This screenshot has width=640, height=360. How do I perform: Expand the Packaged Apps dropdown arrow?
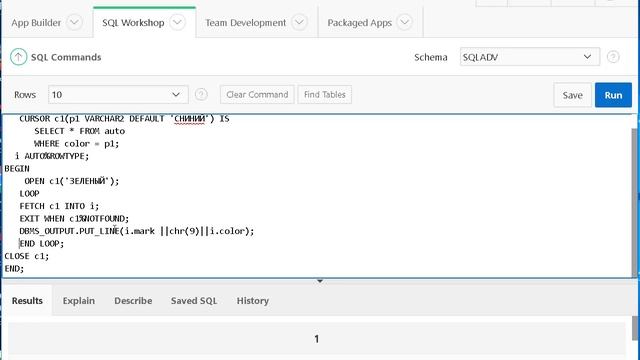click(404, 22)
